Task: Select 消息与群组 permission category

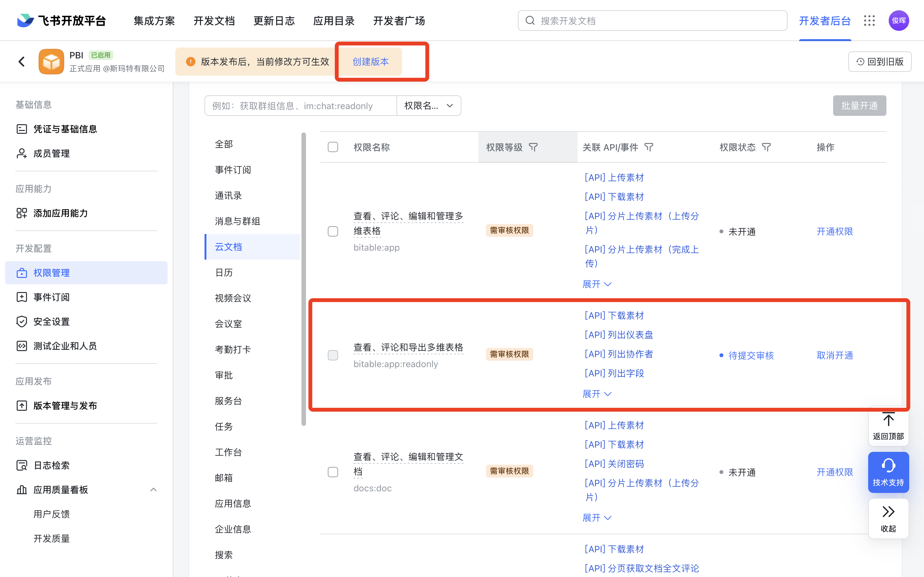Action: [x=237, y=221]
